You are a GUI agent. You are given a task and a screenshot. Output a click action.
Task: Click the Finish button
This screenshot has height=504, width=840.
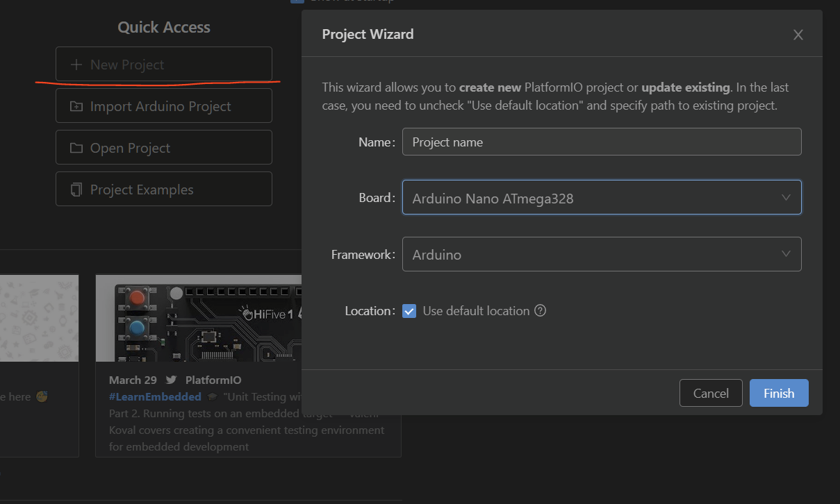[779, 393]
